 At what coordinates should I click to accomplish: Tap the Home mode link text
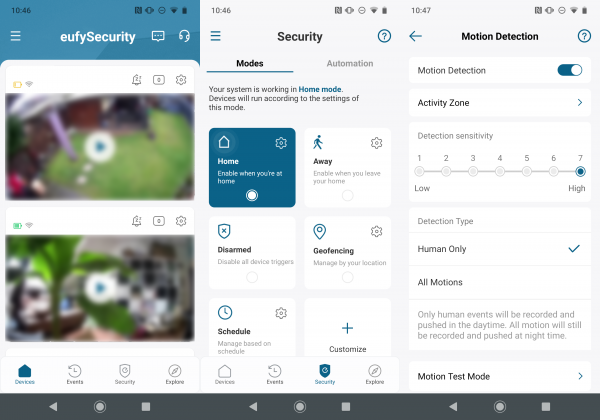(320, 89)
